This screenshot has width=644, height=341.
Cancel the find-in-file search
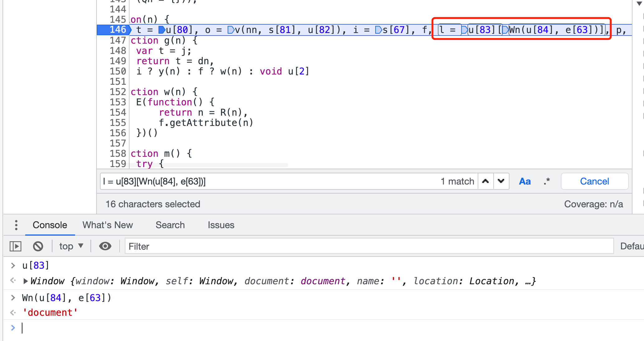594,181
